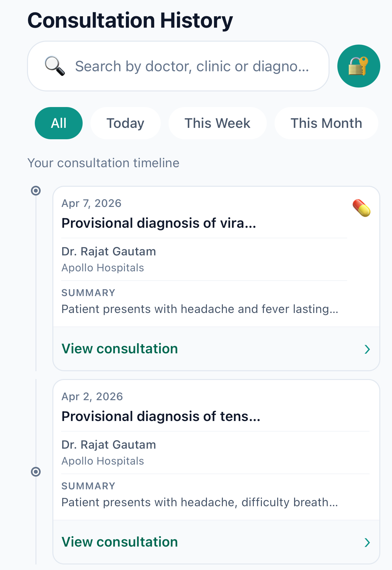392x570 pixels.
Task: Show This Month consultations
Action: tap(326, 123)
